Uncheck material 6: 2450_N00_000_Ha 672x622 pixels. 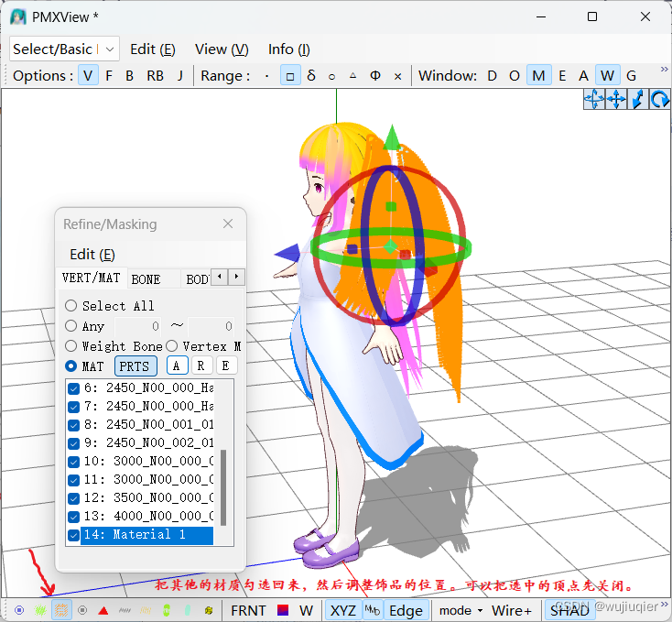tap(74, 388)
